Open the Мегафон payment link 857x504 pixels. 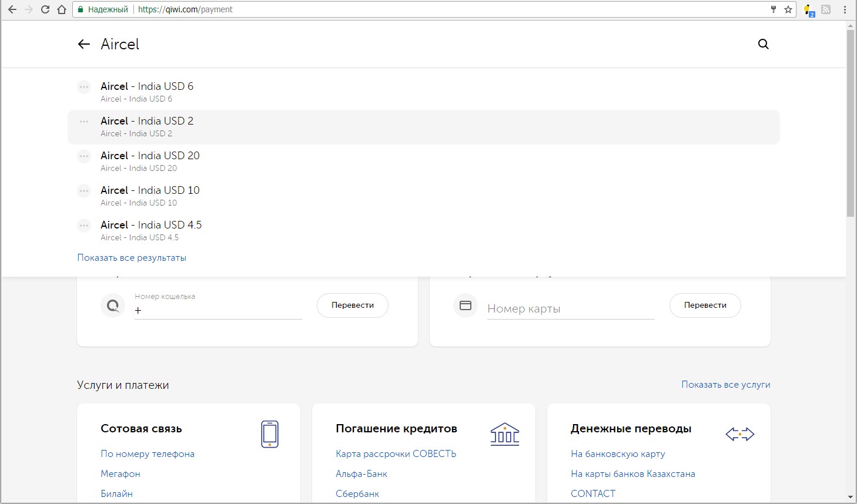click(120, 474)
